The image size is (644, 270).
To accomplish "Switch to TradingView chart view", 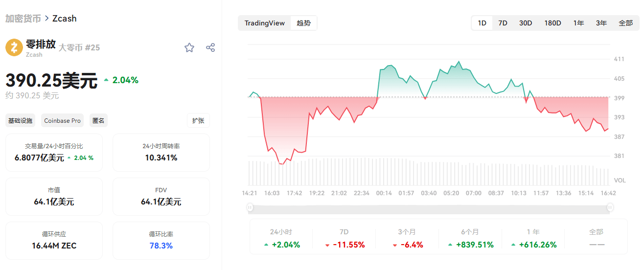I will coord(264,23).
